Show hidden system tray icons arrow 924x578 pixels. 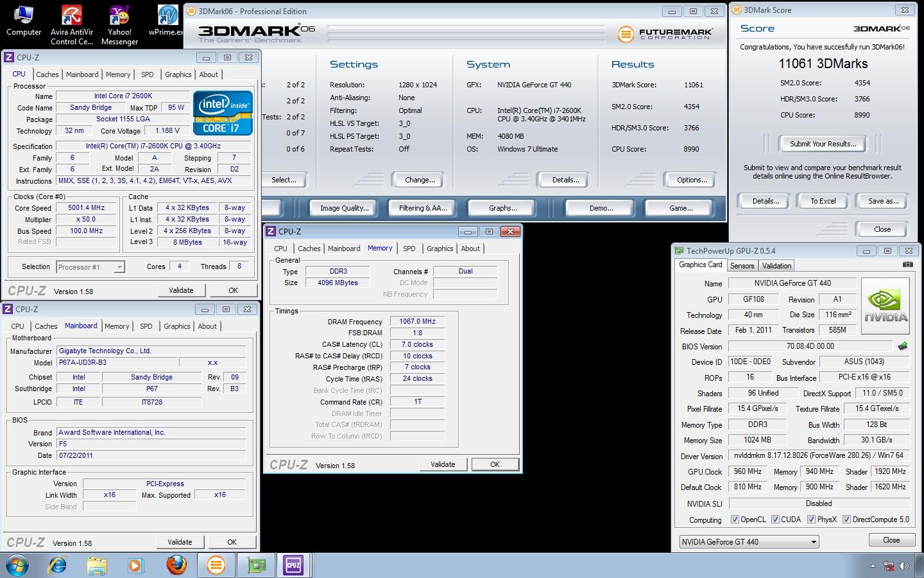[873, 566]
